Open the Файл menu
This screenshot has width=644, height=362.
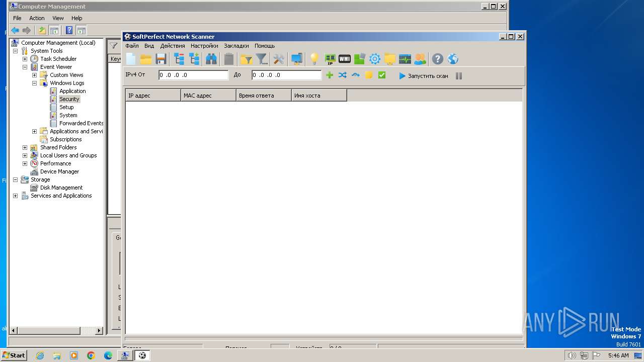(x=132, y=46)
